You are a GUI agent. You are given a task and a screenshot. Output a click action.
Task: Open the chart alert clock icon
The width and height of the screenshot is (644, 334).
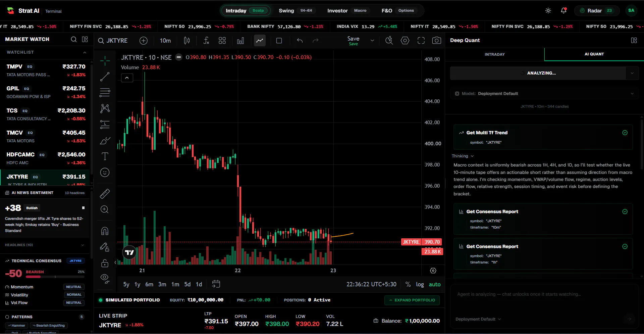[389, 41]
